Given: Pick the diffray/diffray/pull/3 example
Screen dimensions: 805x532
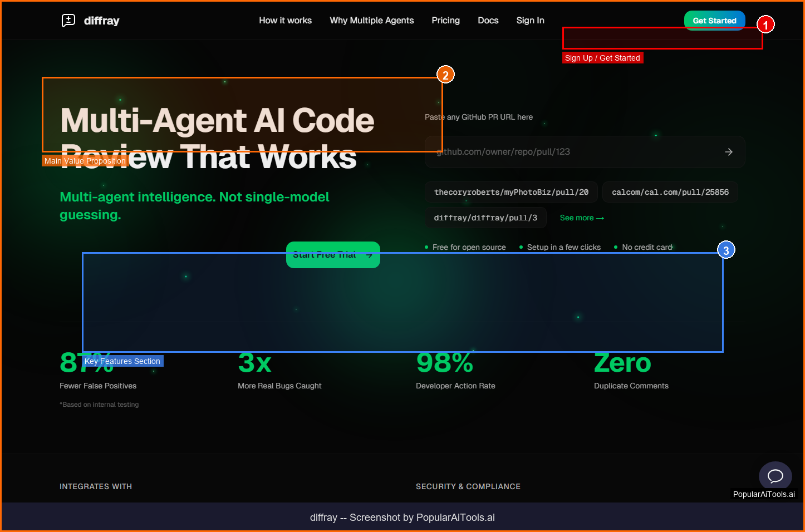Looking at the screenshot, I should click(485, 218).
